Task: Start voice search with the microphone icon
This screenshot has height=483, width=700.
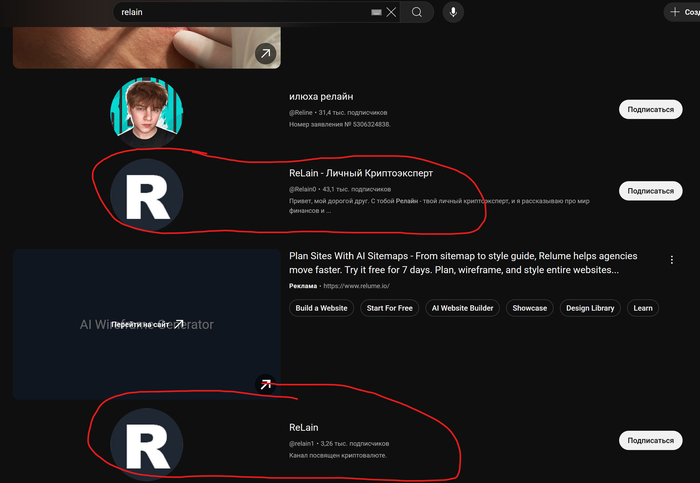Action: click(x=453, y=12)
